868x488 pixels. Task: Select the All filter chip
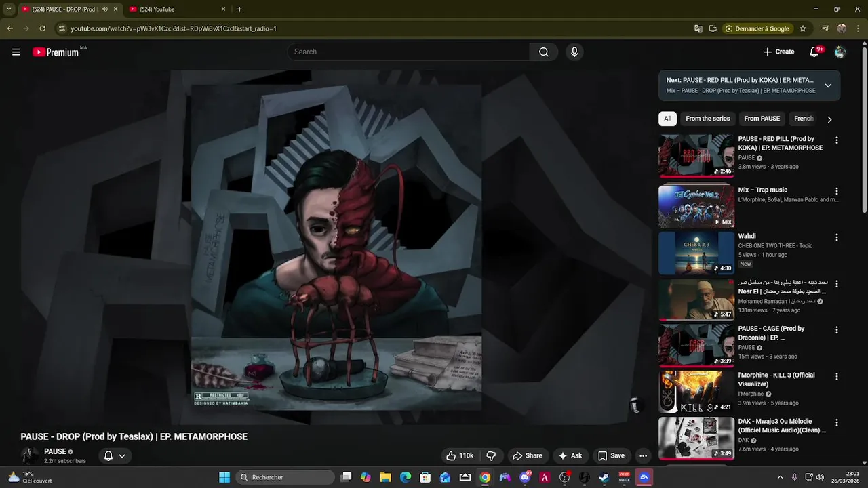coord(667,119)
